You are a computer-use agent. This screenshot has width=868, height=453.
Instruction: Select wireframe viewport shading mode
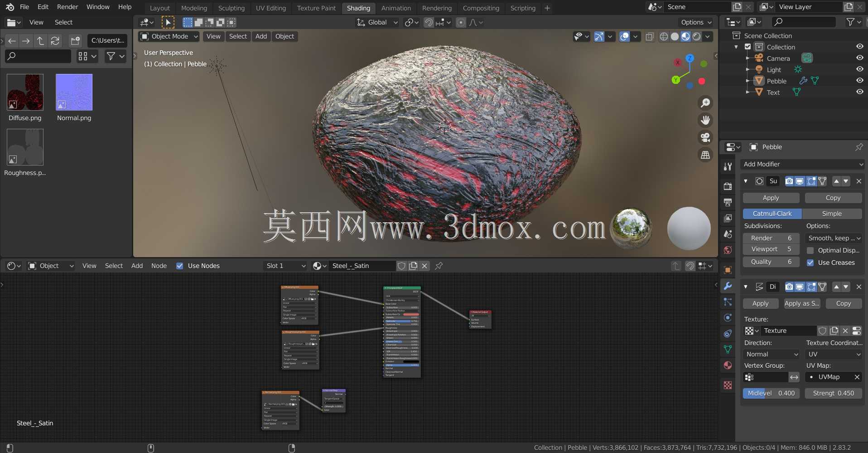pyautogui.click(x=664, y=37)
